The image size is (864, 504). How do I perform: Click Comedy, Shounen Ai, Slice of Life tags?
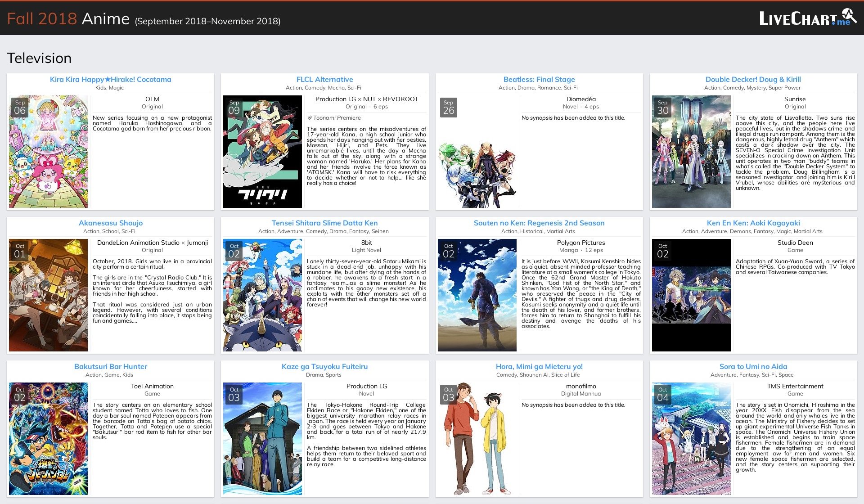pyautogui.click(x=538, y=375)
